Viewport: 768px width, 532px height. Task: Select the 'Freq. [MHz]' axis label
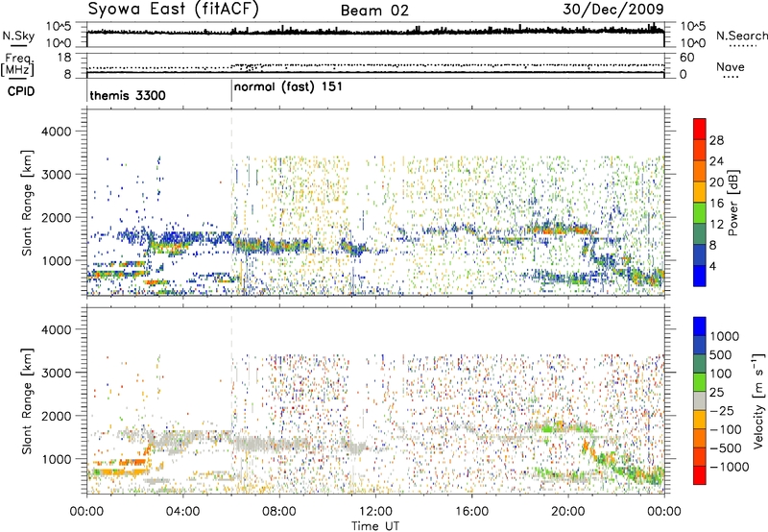(x=18, y=65)
